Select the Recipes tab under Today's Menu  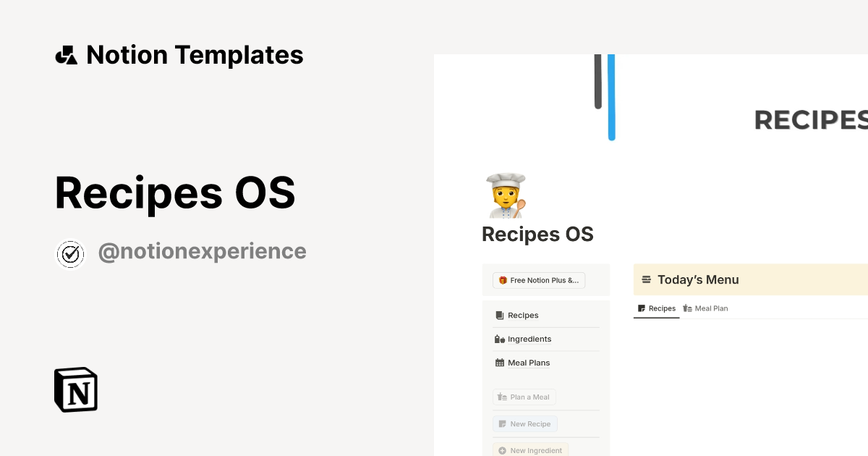pos(656,308)
